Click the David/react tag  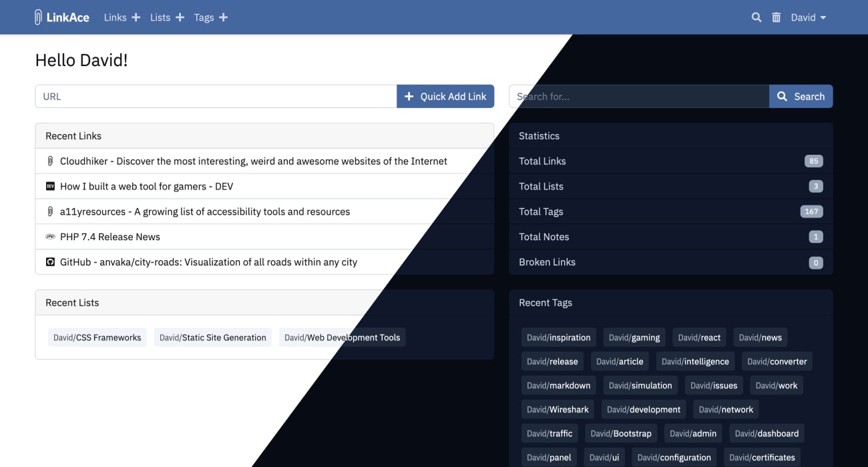click(698, 337)
